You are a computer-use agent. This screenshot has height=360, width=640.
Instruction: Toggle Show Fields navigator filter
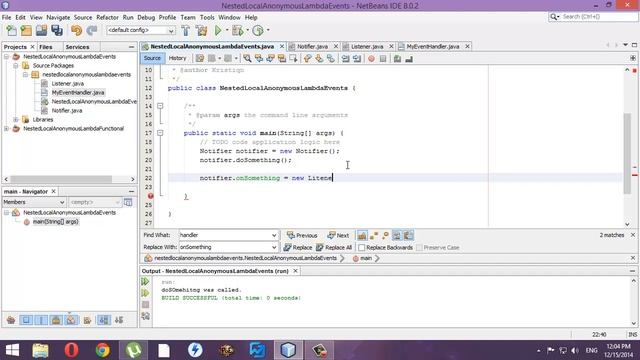[26, 320]
